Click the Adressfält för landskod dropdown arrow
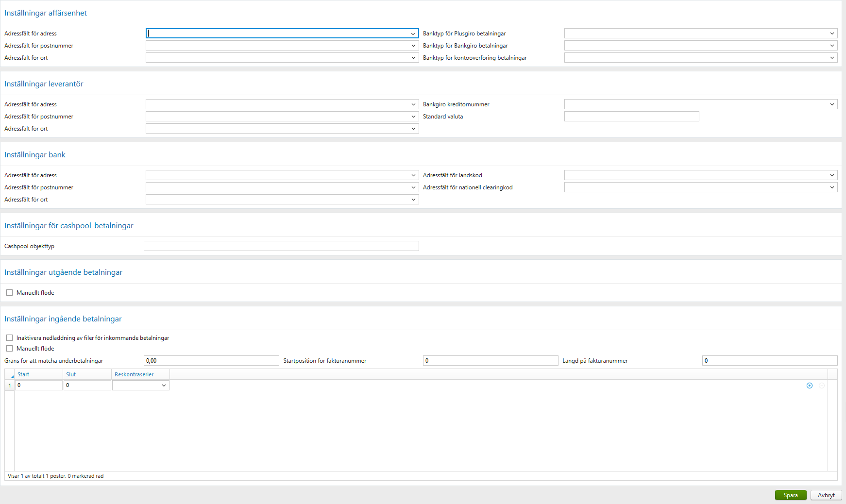 [x=832, y=175]
